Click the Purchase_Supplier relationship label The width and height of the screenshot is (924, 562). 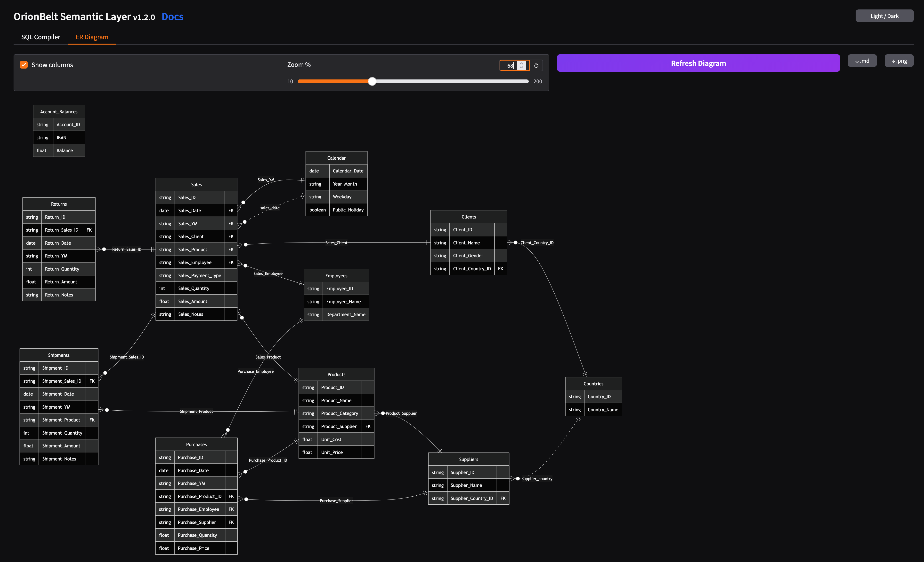tap(336, 500)
